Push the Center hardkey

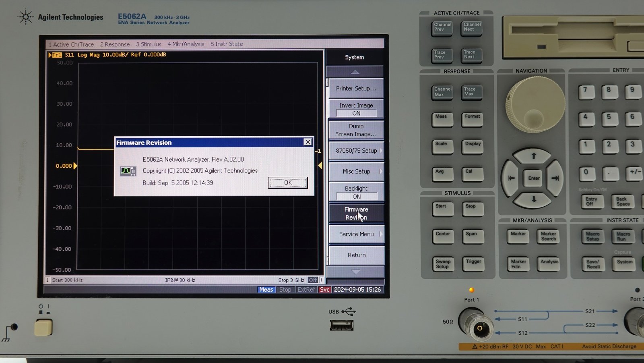[x=444, y=237]
